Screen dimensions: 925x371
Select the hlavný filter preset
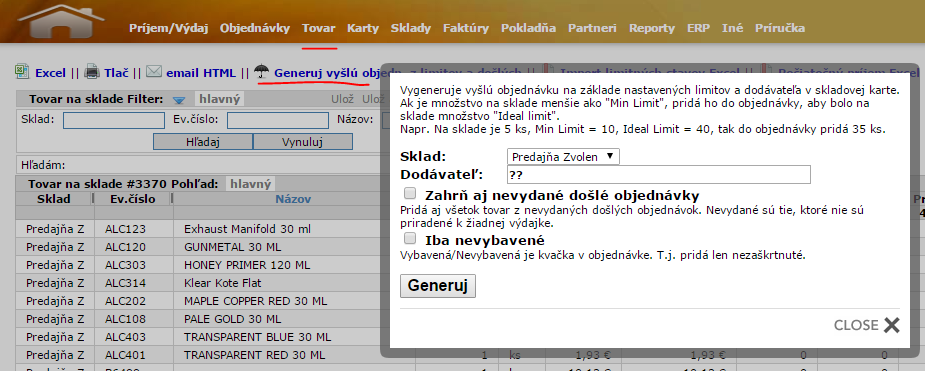click(x=219, y=99)
